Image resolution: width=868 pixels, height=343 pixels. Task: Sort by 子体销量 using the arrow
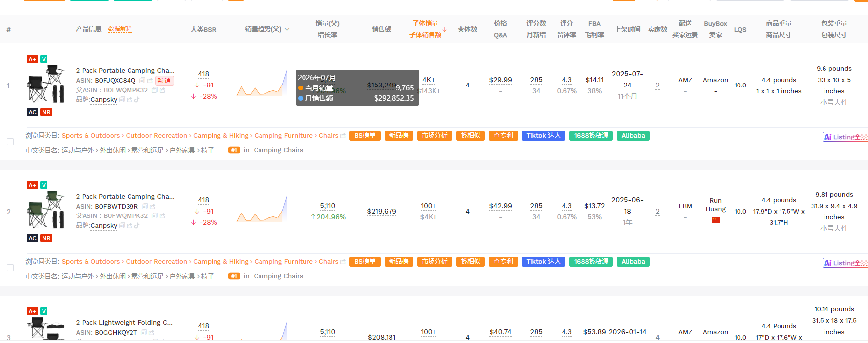click(x=444, y=29)
